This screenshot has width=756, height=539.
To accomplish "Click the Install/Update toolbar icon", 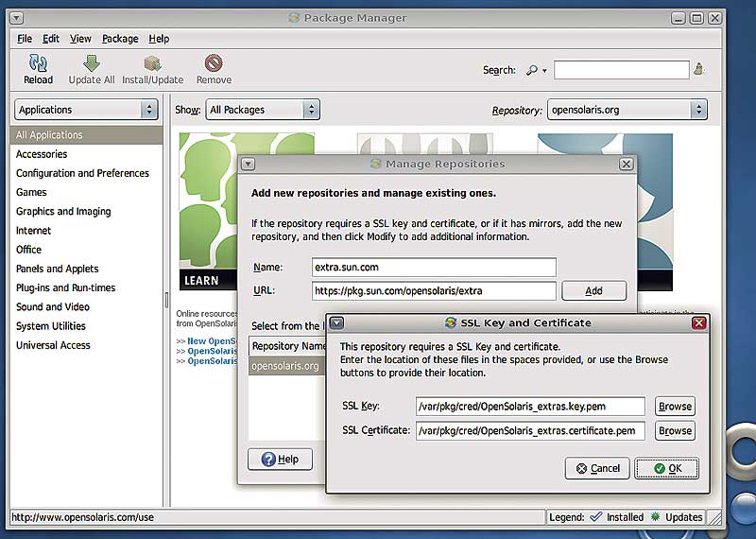I will pyautogui.click(x=152, y=69).
